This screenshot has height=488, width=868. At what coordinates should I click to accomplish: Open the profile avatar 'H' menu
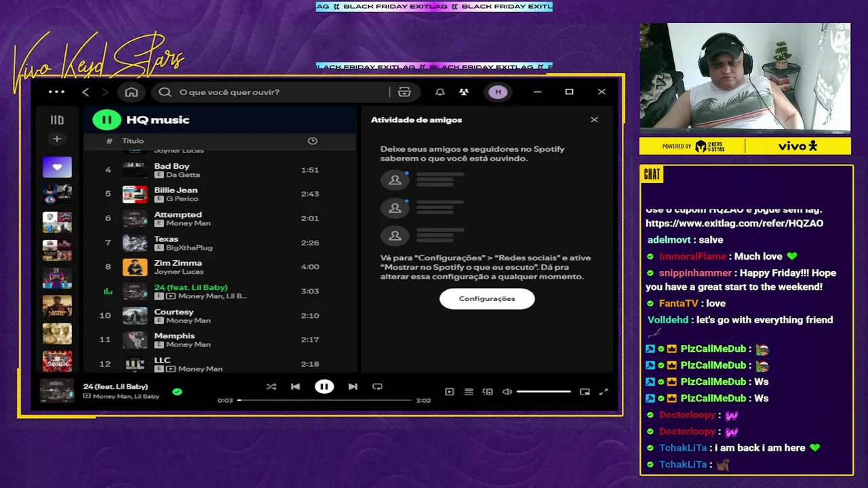pos(498,92)
